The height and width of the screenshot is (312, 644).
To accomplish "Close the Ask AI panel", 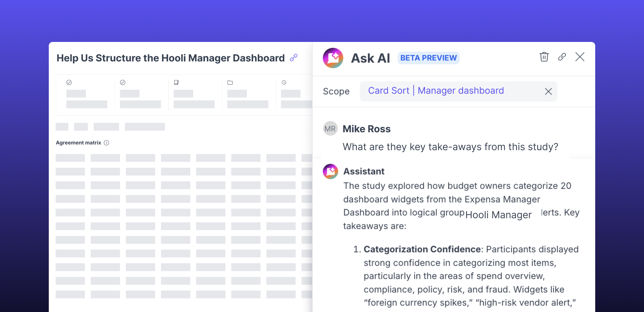I will [580, 57].
